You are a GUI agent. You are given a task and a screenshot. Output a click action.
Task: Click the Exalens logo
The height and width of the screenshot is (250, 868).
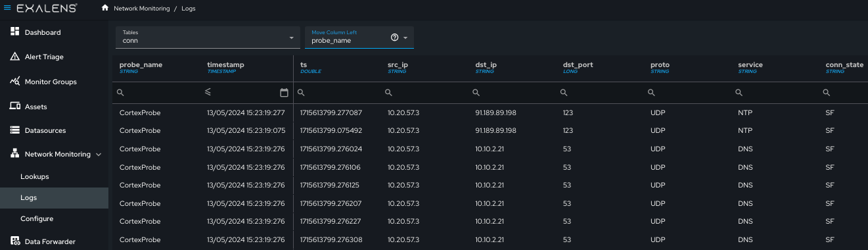[47, 8]
